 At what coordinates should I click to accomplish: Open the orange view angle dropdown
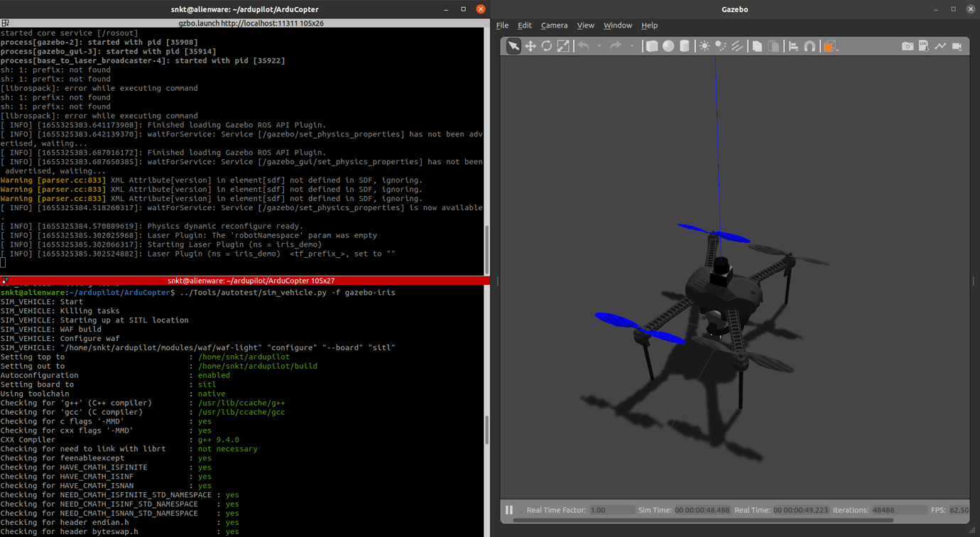click(x=829, y=46)
